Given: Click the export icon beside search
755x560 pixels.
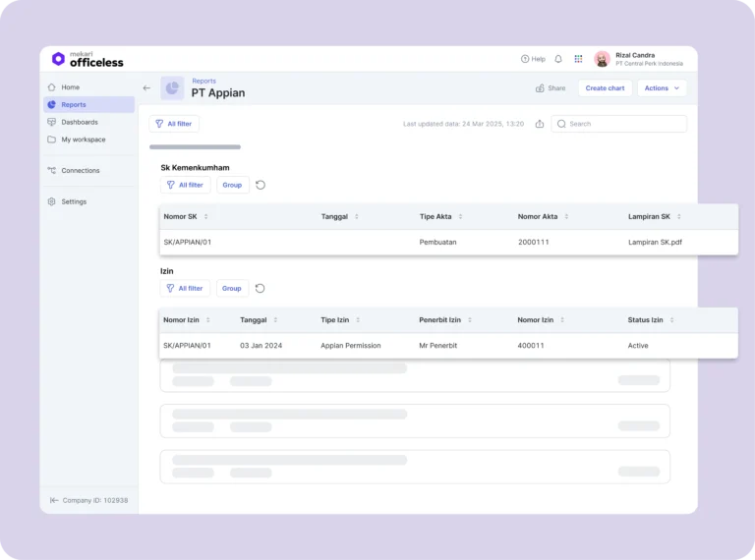Looking at the screenshot, I should click(x=540, y=124).
